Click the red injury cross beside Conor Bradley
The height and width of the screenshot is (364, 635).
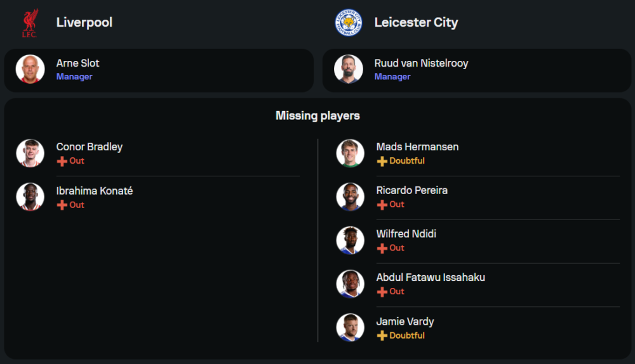(x=62, y=161)
